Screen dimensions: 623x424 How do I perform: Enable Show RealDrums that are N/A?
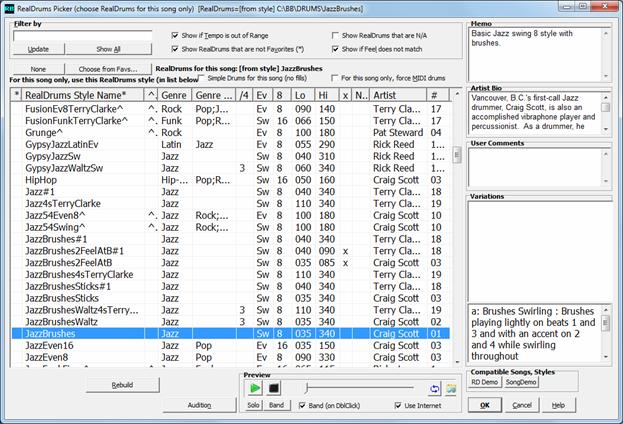point(335,35)
